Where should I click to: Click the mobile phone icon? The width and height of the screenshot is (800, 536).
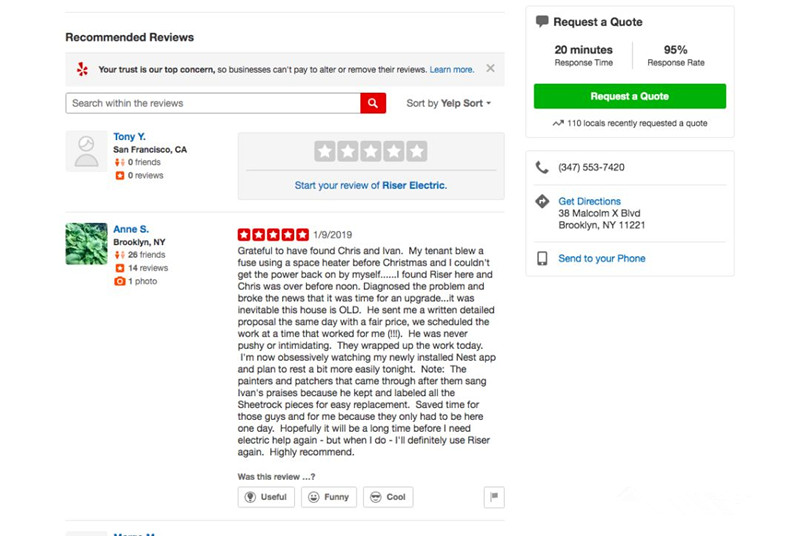coord(542,258)
